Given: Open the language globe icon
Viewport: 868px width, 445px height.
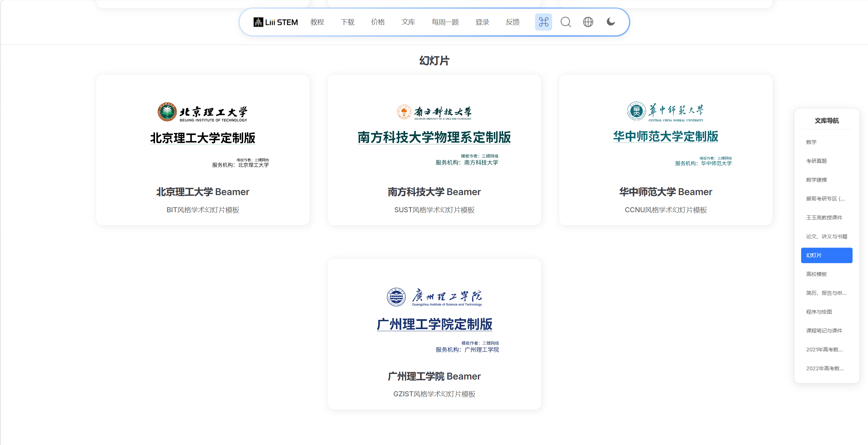Looking at the screenshot, I should 588,22.
